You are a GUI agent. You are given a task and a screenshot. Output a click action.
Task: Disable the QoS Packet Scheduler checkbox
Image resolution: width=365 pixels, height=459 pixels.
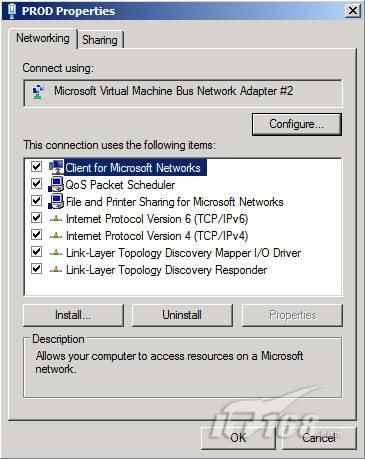coord(36,183)
